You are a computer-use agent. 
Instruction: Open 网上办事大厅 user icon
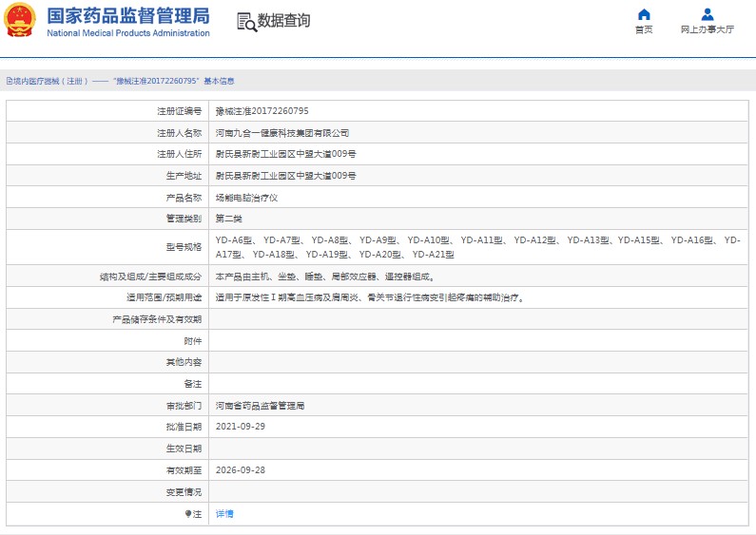[x=708, y=14]
